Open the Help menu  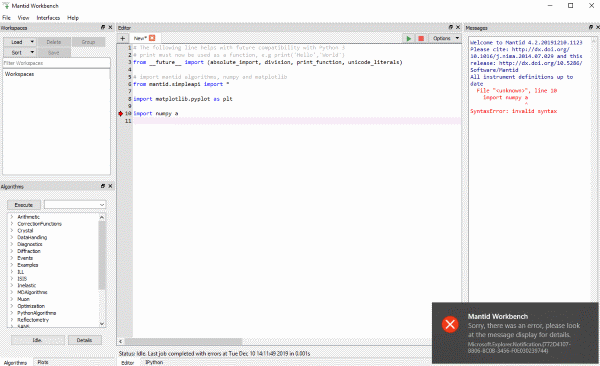(x=73, y=18)
